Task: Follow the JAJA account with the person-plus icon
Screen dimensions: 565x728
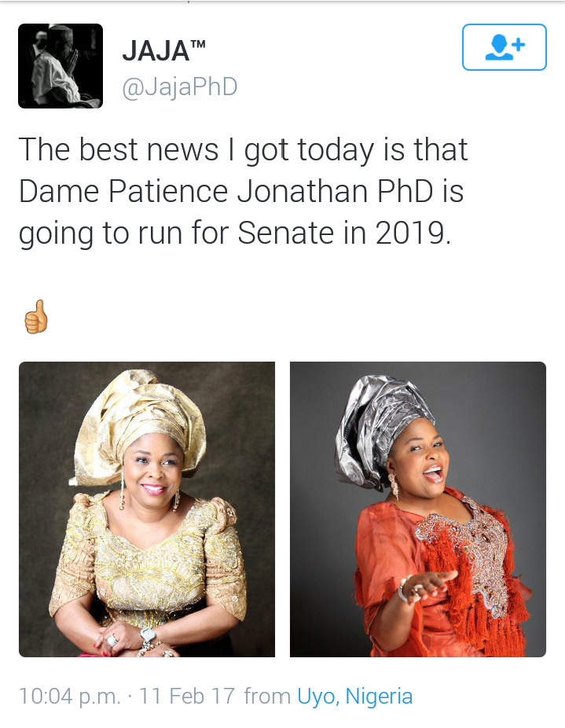Action: [x=504, y=47]
